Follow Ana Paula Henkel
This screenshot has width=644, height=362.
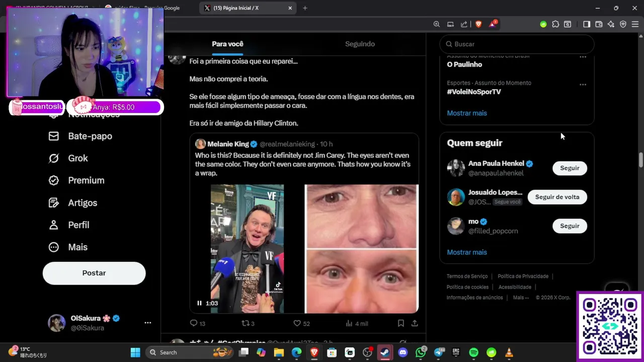(570, 168)
